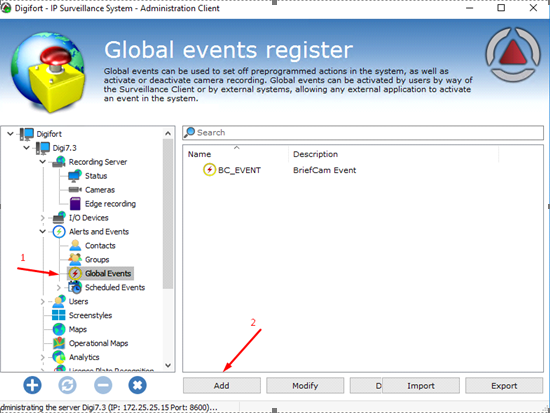Click the Cameras icon in tree

(75, 190)
